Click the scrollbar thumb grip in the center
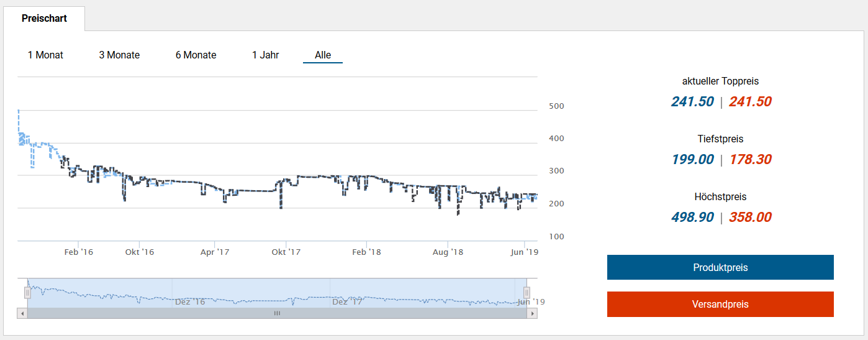This screenshot has width=868, height=340. tap(277, 314)
